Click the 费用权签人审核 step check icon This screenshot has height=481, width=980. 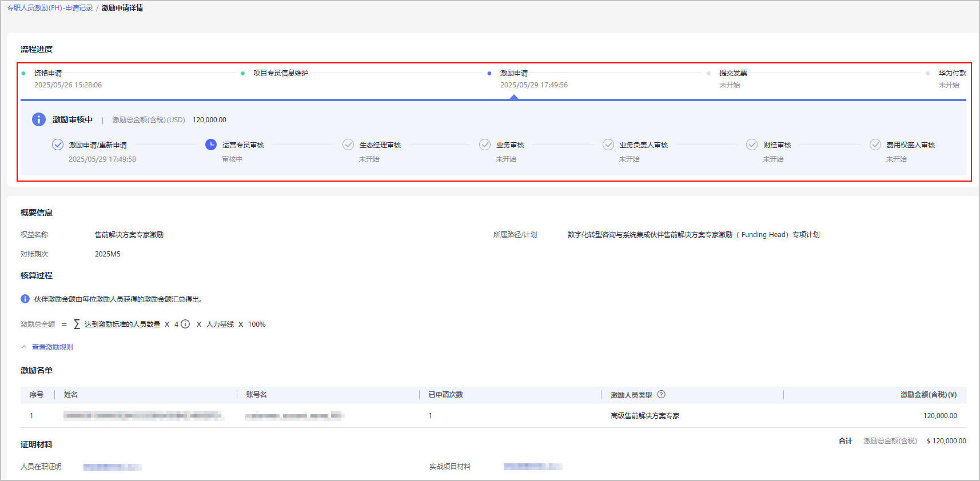point(875,145)
